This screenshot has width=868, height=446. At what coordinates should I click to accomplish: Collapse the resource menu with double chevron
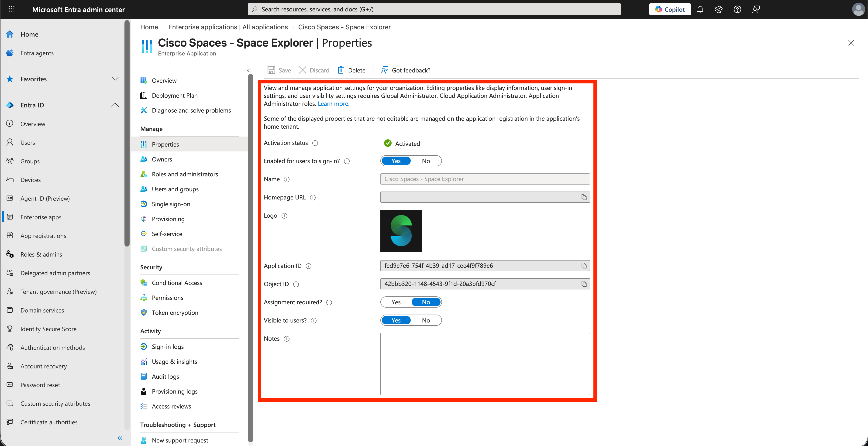coord(249,70)
